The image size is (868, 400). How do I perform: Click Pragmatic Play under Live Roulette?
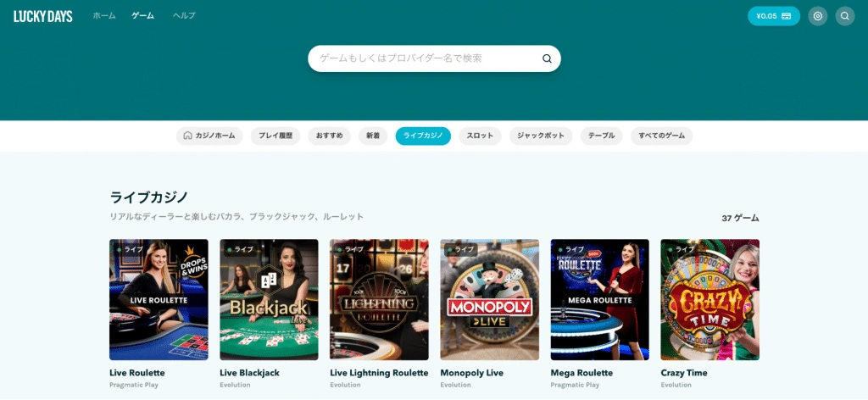click(x=133, y=385)
